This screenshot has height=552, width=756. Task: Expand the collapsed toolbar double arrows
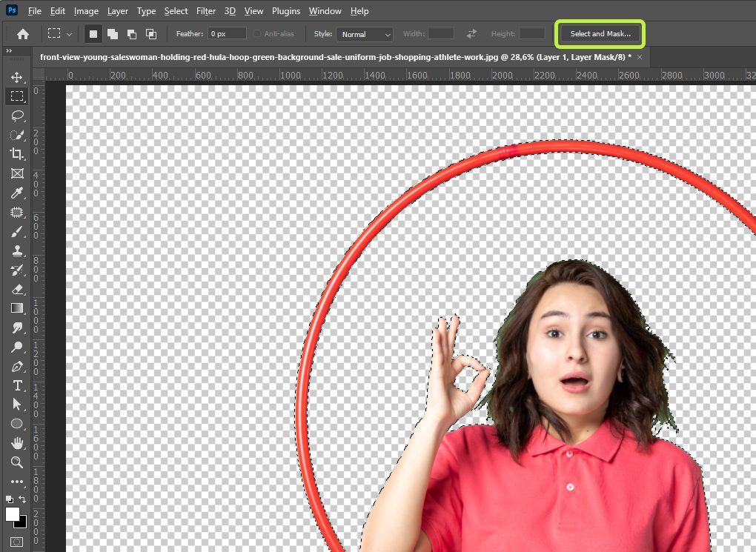point(9,50)
